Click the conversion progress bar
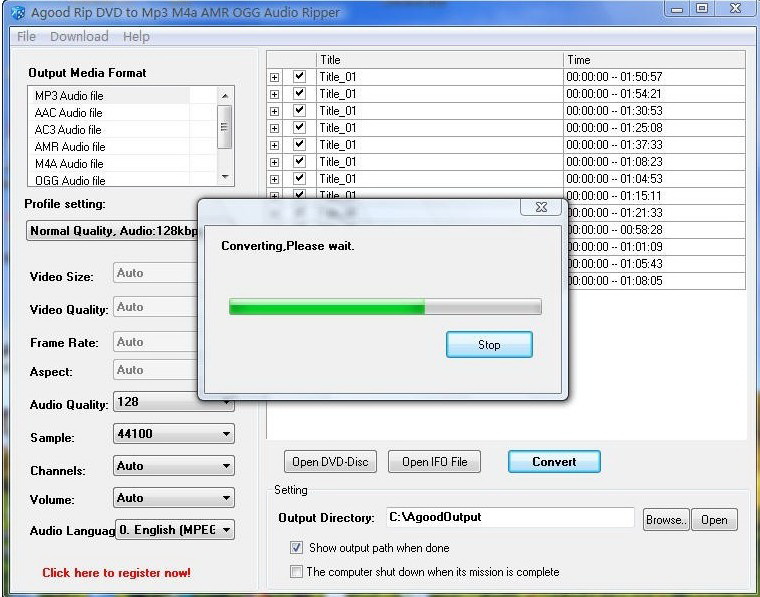 point(385,307)
